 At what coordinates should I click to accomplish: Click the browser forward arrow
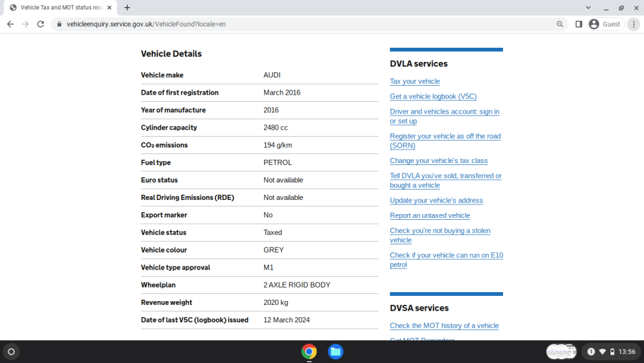click(x=26, y=25)
